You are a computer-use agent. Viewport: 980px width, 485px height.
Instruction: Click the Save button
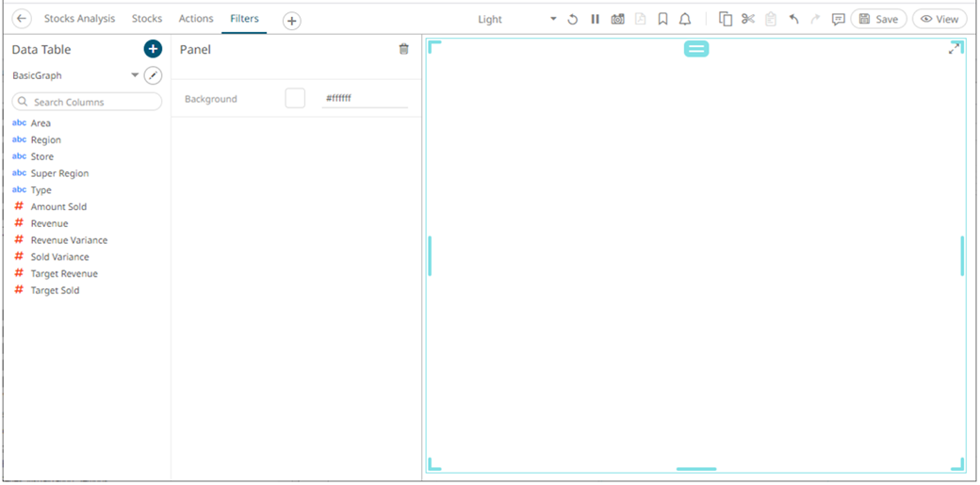click(878, 19)
